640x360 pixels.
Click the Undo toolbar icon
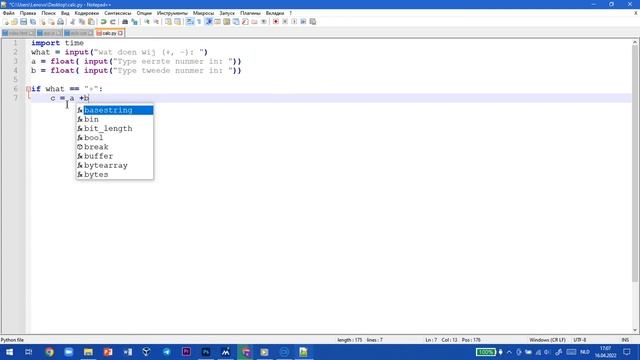[104, 22]
